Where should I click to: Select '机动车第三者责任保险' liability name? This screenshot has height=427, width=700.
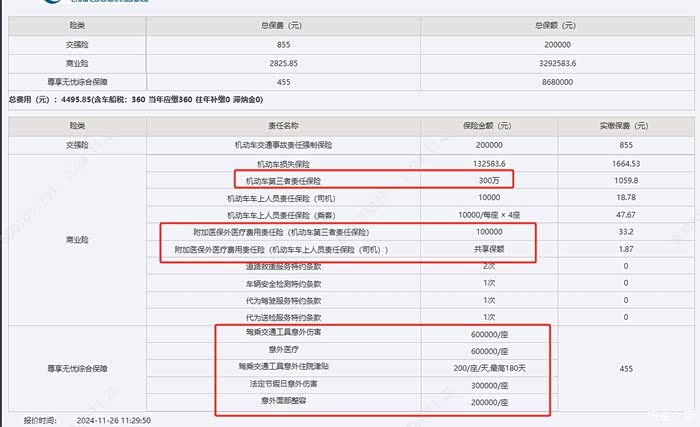tap(283, 181)
